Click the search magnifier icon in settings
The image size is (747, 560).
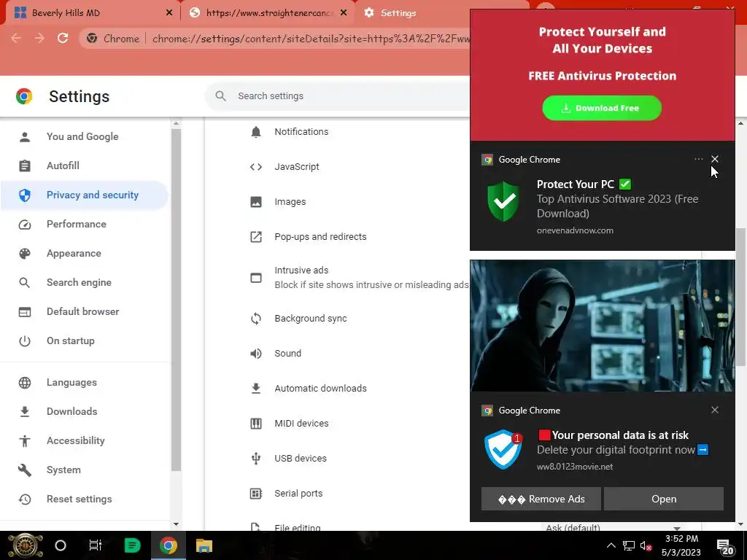pos(220,96)
